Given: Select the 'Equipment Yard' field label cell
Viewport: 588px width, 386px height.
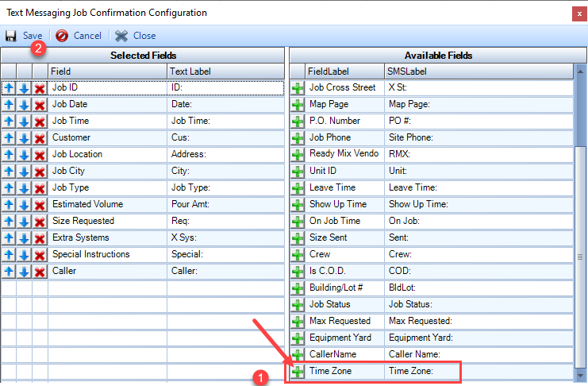Looking at the screenshot, I should (x=345, y=338).
